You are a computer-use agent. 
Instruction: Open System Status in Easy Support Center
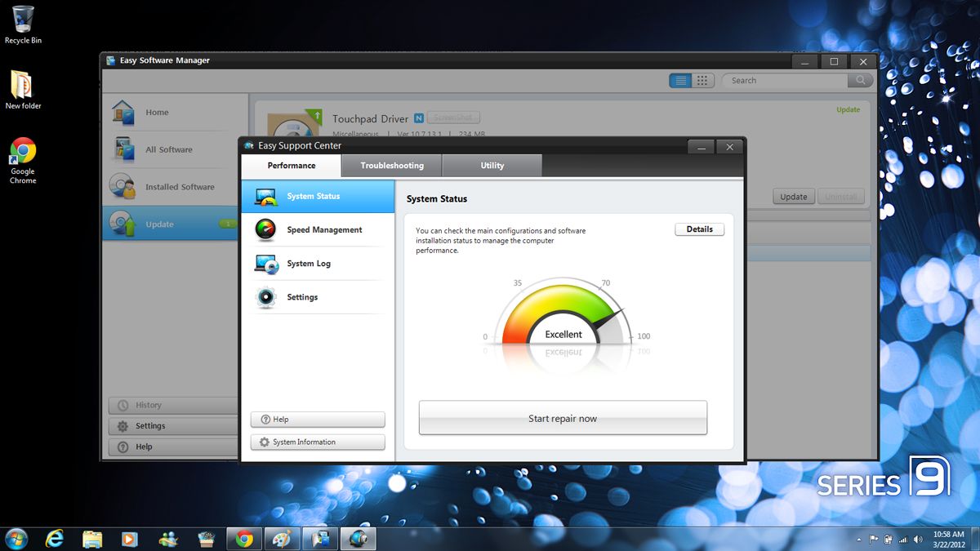tap(318, 197)
